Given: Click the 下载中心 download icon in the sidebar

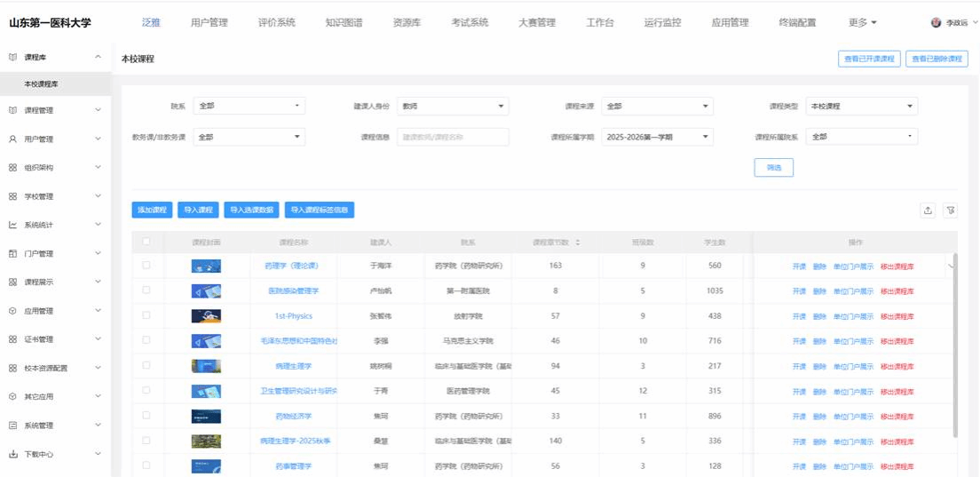Looking at the screenshot, I should (x=12, y=454).
